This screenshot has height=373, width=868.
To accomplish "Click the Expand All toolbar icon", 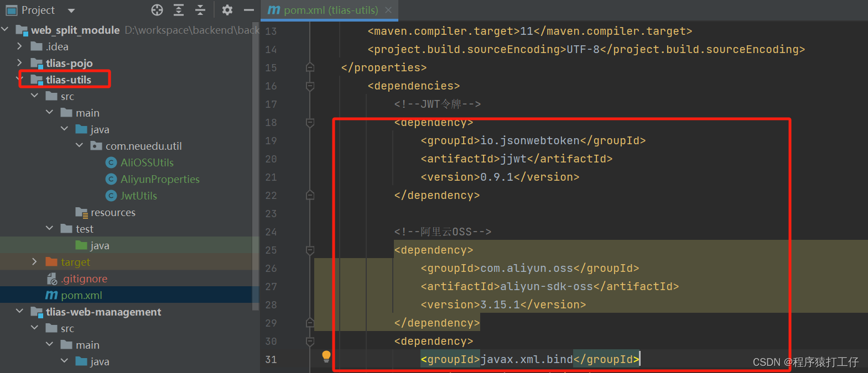I will (x=179, y=10).
